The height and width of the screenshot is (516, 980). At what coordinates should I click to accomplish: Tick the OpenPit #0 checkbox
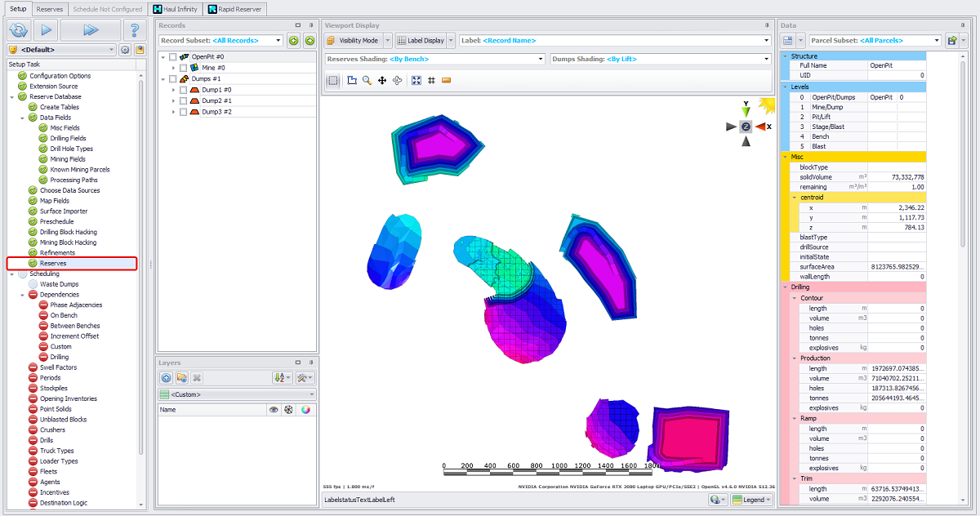(173, 57)
